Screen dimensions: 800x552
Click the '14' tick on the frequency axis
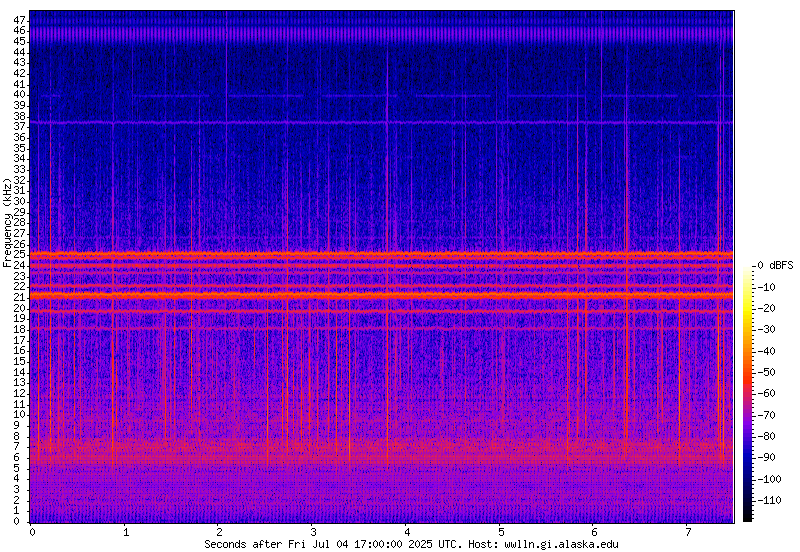coord(20,372)
